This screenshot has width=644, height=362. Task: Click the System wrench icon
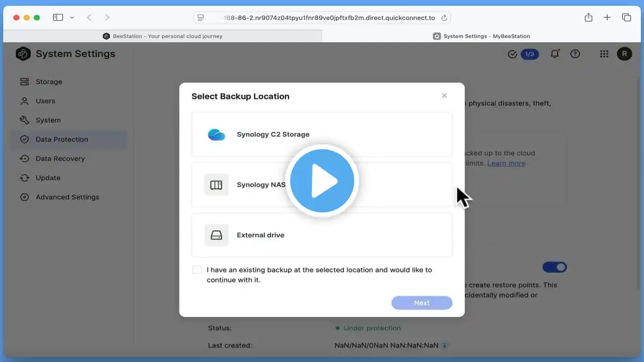[24, 120]
